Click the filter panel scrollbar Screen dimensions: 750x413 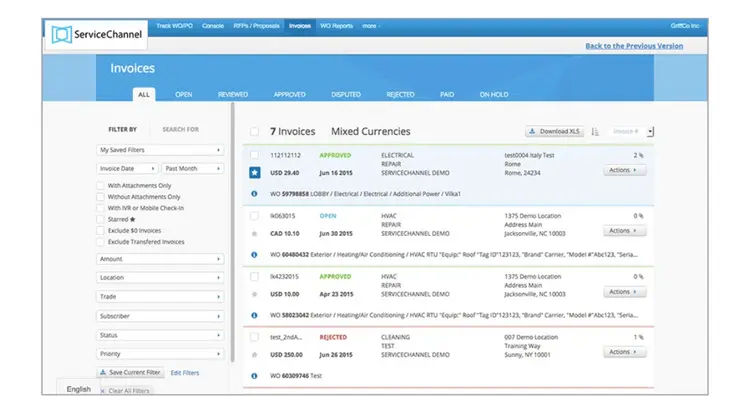pyautogui.click(x=232, y=233)
